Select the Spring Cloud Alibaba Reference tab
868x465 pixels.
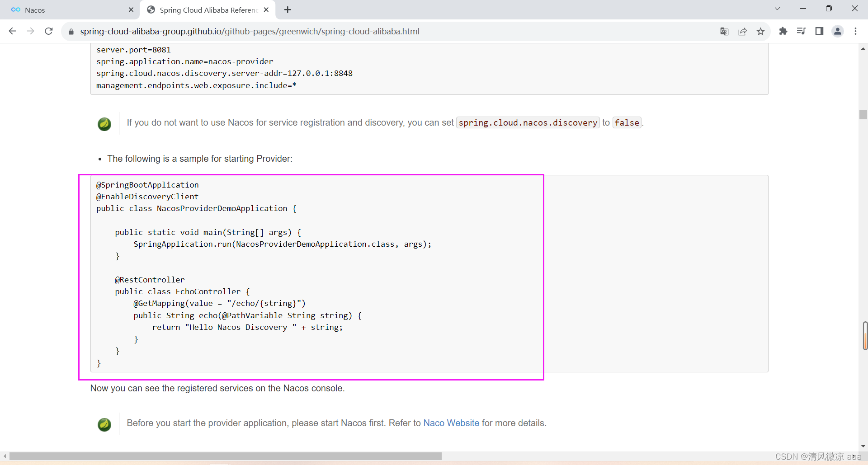208,10
